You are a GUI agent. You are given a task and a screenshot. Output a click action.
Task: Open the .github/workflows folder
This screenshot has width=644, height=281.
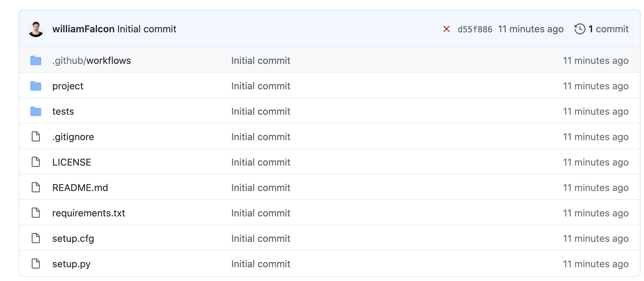click(92, 60)
